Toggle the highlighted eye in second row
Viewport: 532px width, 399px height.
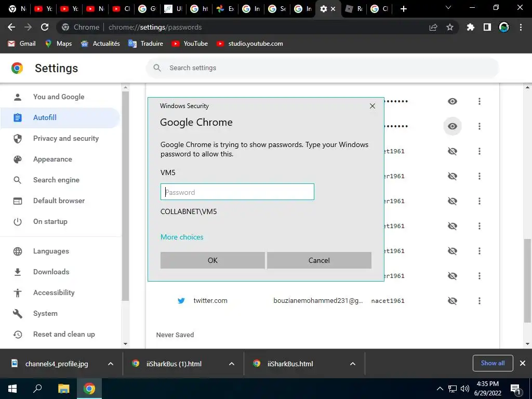coord(453,126)
